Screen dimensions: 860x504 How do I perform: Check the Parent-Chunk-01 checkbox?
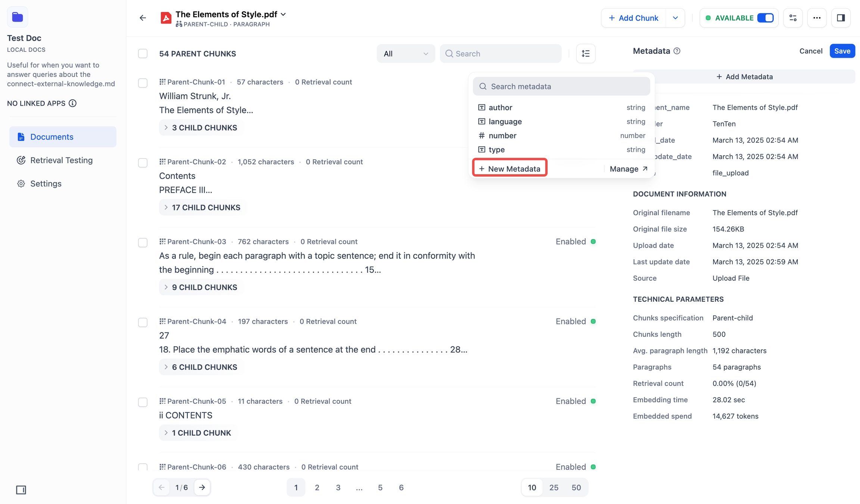143,83
